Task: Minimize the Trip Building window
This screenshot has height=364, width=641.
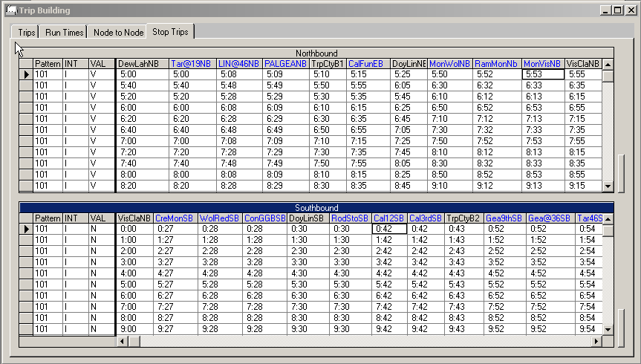Action: point(606,10)
